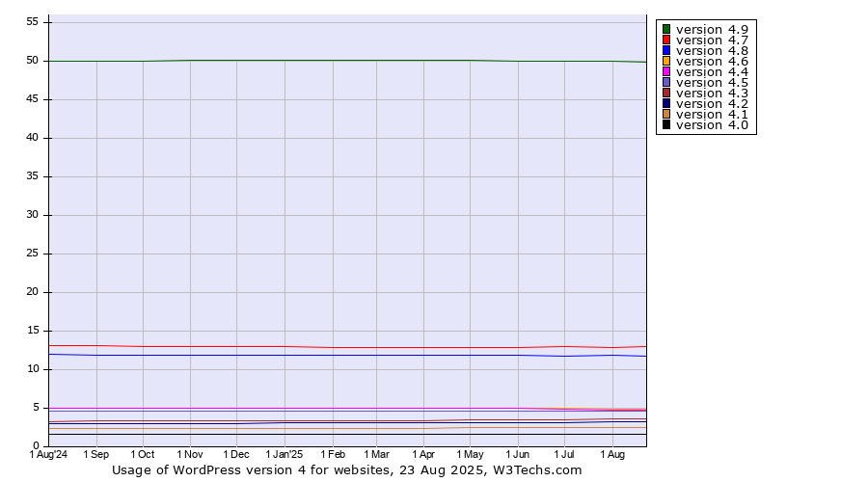Click the "1 Jan'25" x-axis label
The image size is (868, 482).
(285, 454)
